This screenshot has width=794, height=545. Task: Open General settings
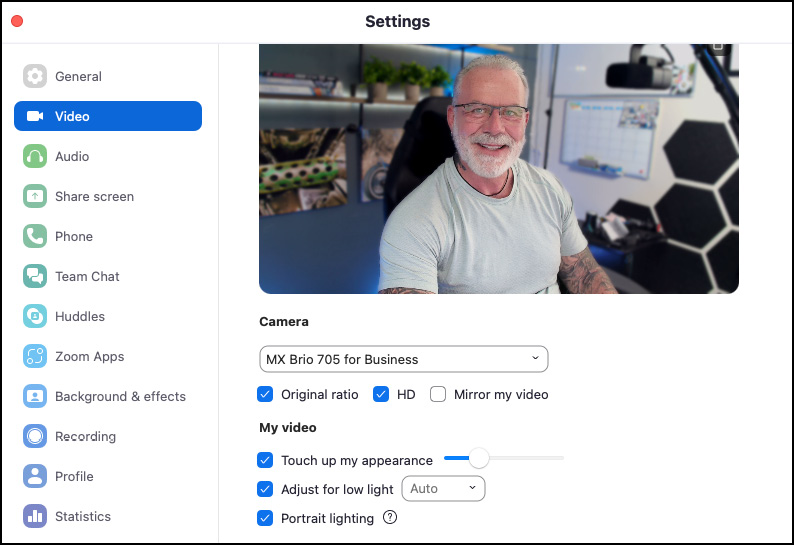108,76
